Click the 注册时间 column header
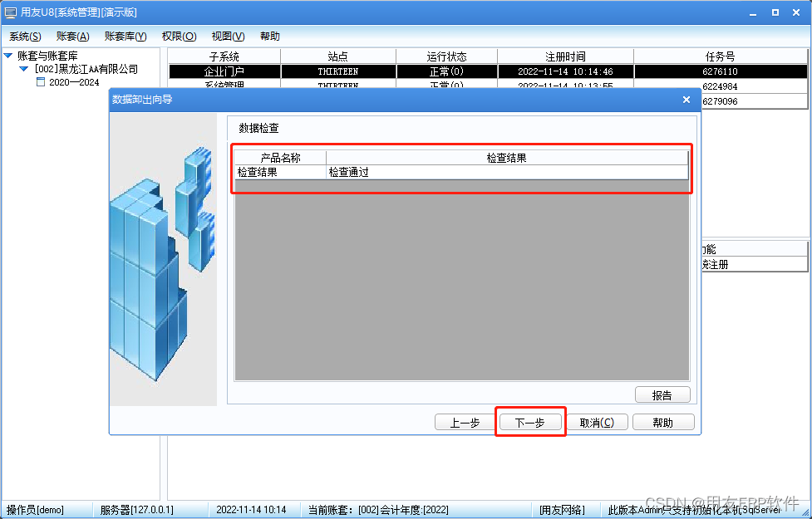The width and height of the screenshot is (812, 519). click(565, 56)
